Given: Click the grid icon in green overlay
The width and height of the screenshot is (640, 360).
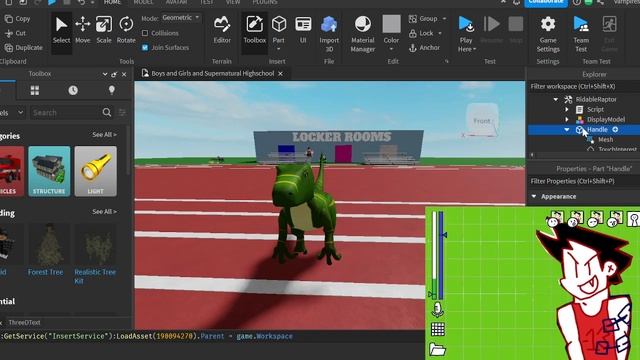Looking at the screenshot, I should 438,329.
